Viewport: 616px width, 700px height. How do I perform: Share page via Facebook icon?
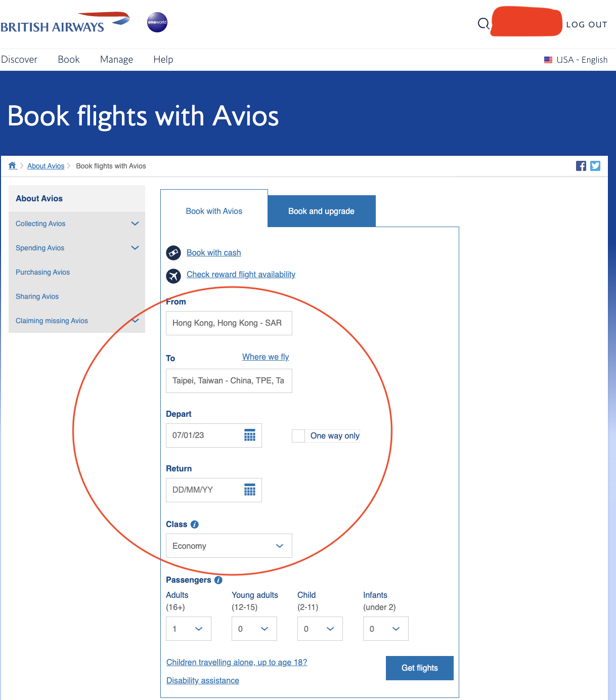tap(581, 166)
